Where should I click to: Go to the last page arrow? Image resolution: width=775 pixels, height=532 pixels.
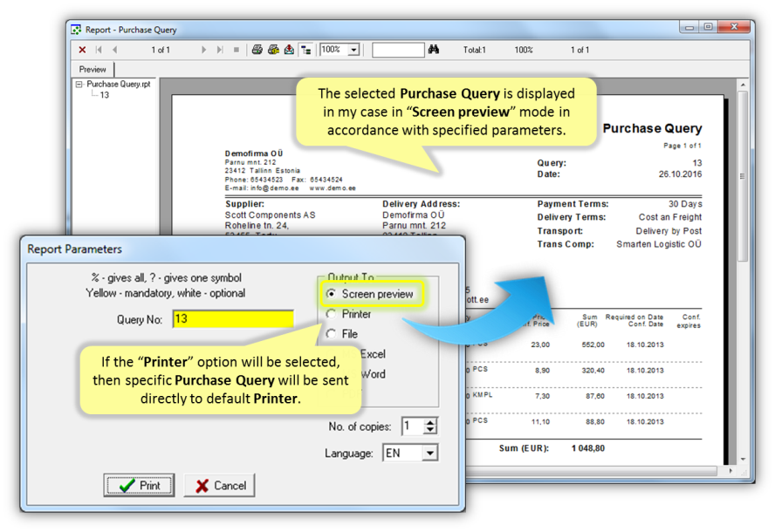pos(220,51)
